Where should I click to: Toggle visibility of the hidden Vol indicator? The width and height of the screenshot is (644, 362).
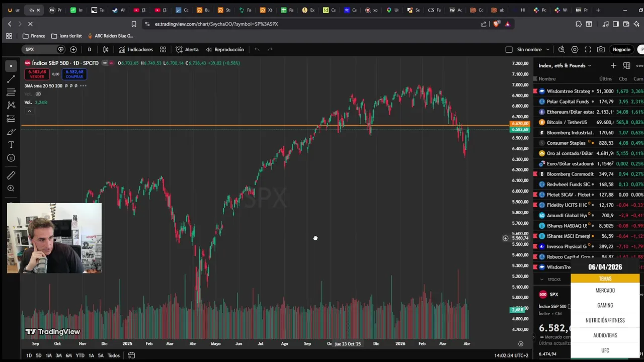[x=38, y=94]
